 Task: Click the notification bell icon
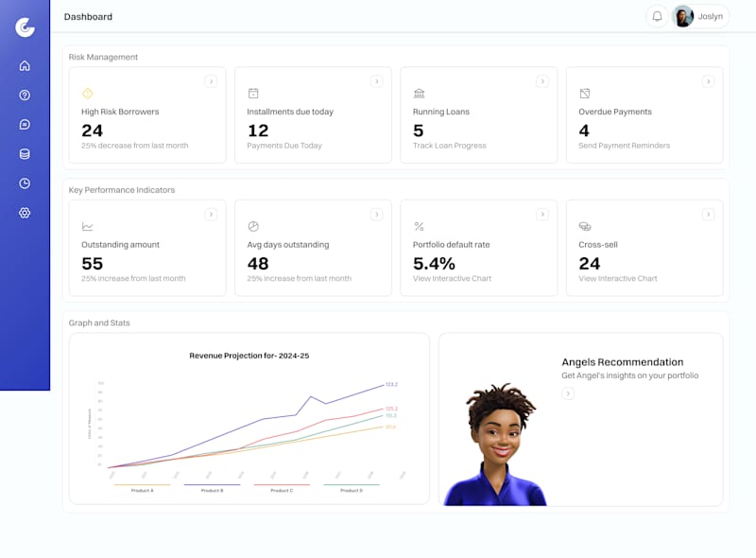pos(657,17)
